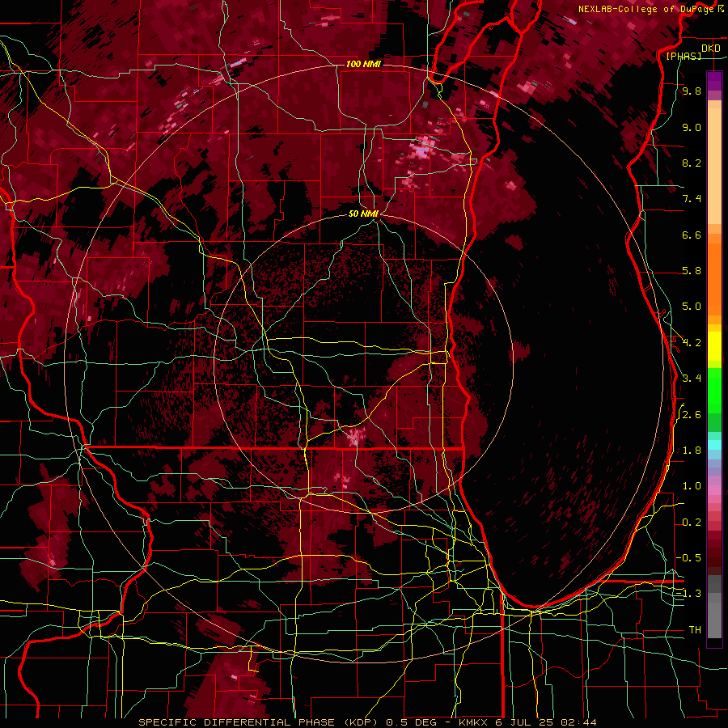Image resolution: width=728 pixels, height=728 pixels.
Task: Click the 9.0 scale value
Action: (x=692, y=127)
